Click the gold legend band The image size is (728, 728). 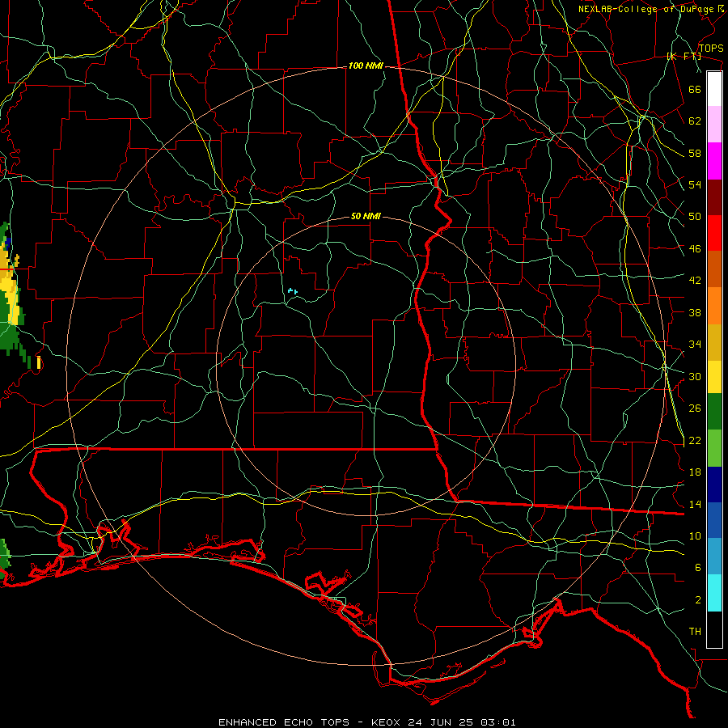pyautogui.click(x=714, y=342)
